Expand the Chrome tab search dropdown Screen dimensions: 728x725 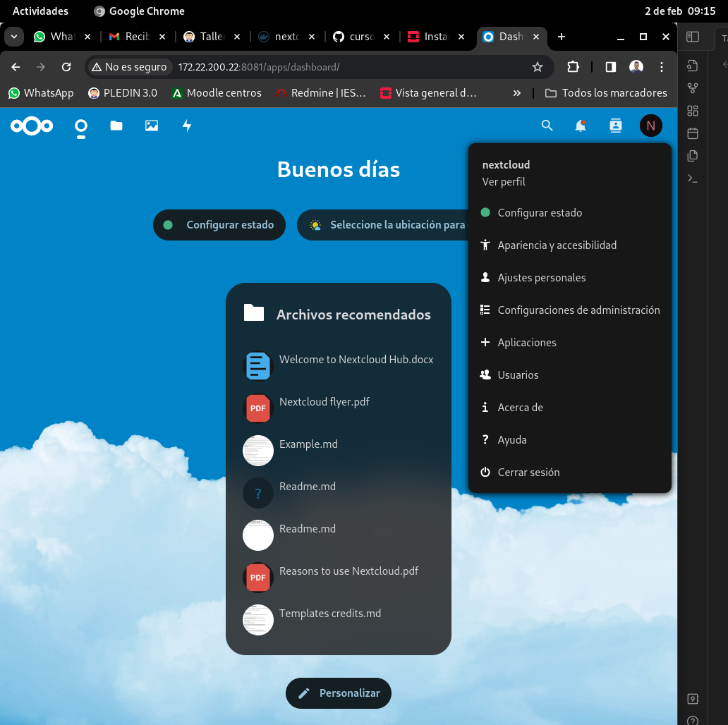tap(14, 37)
